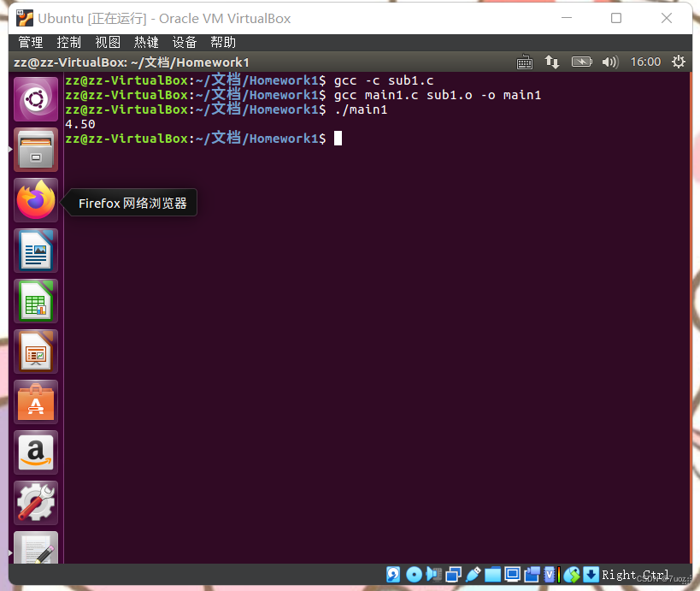Click the recording indicator to toggle recording

point(531,575)
